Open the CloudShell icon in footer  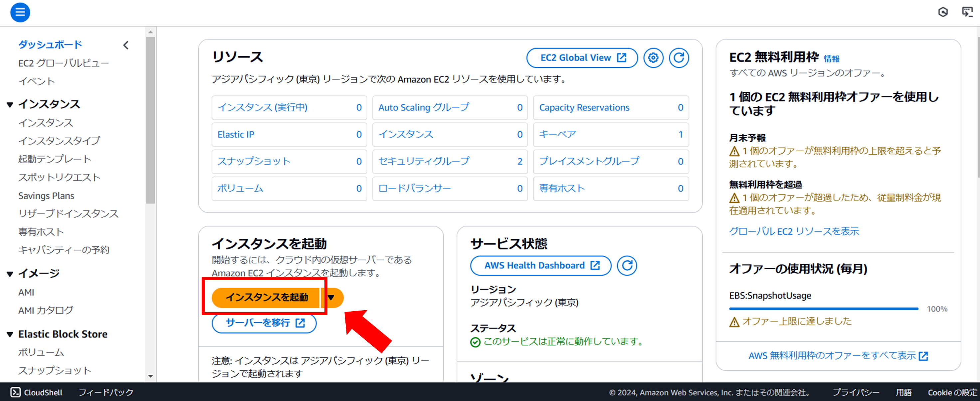click(16, 392)
